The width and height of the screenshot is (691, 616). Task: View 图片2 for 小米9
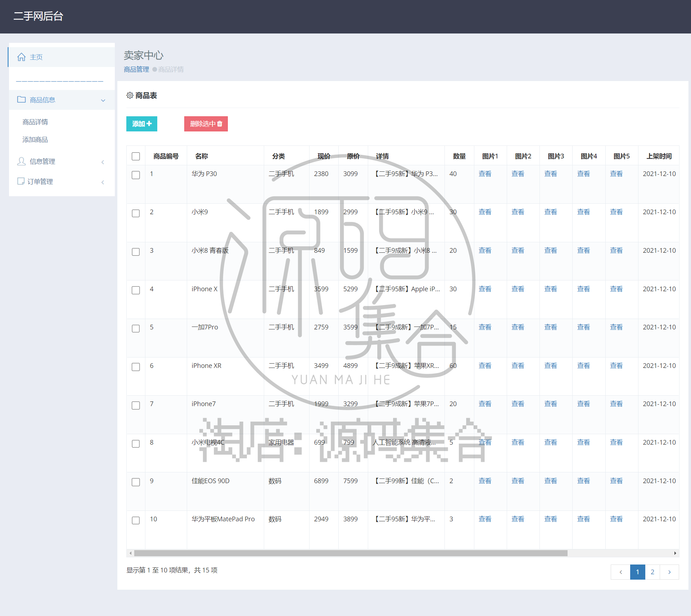pyautogui.click(x=518, y=212)
